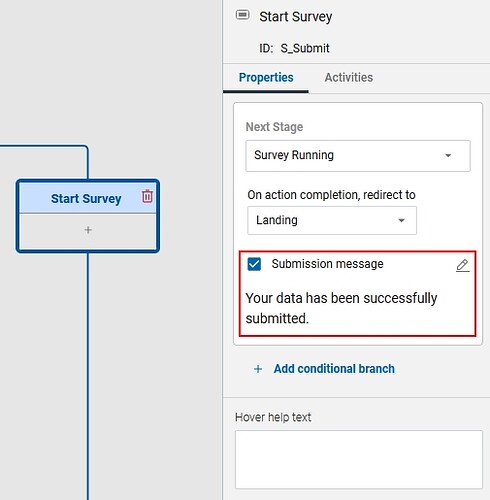Select the Start Survey node title
This screenshot has height=500, width=490.
[x=86, y=199]
